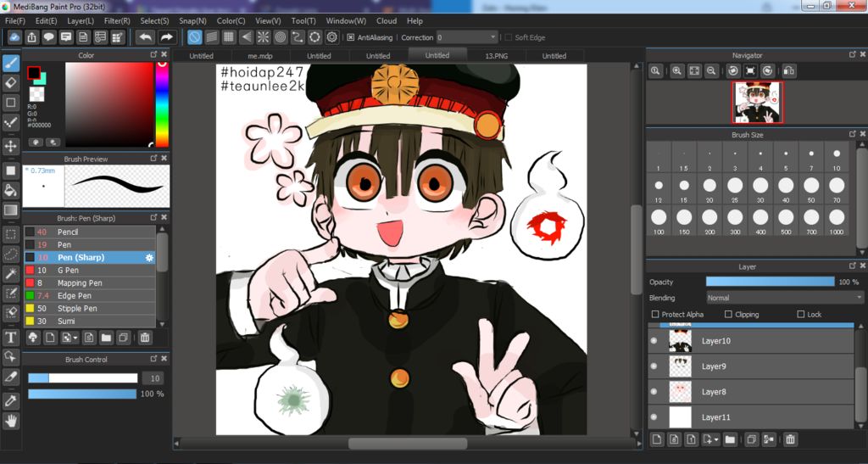
Task: Zoom in using the Navigator plus magnifier
Action: click(x=677, y=71)
